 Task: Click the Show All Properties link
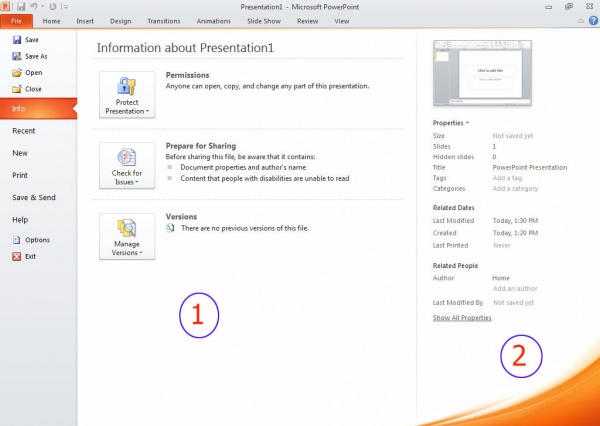(x=462, y=318)
